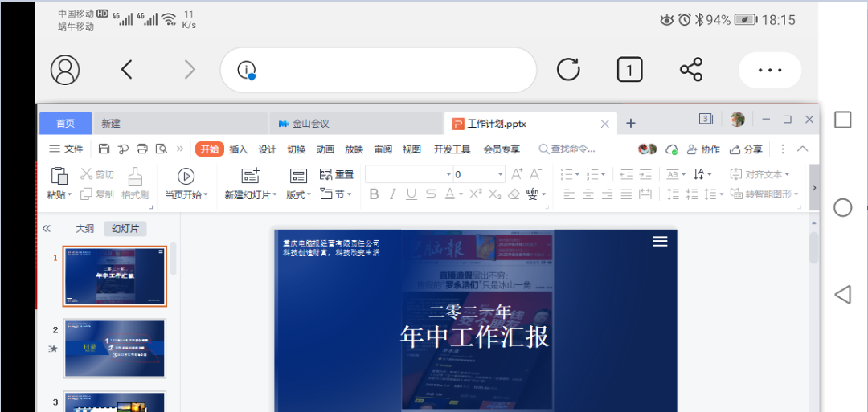Collapse the ribbon with the chevron

pos(802,149)
